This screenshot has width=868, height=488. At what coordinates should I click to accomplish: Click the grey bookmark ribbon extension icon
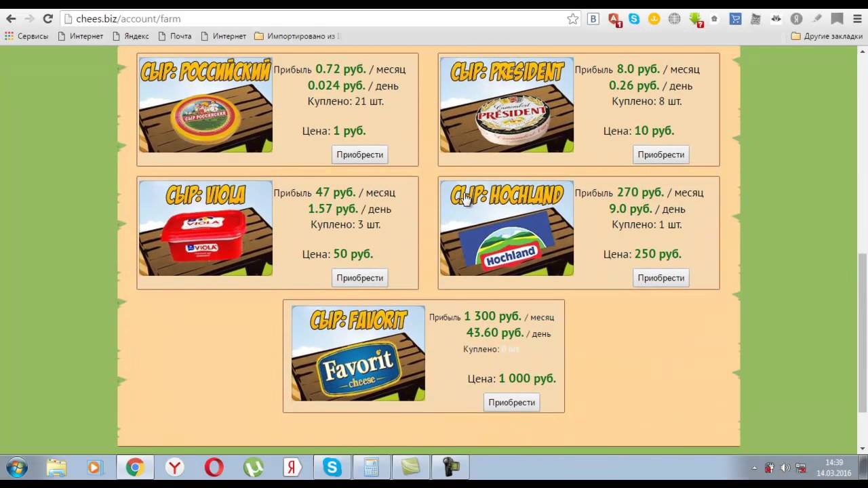pos(837,19)
